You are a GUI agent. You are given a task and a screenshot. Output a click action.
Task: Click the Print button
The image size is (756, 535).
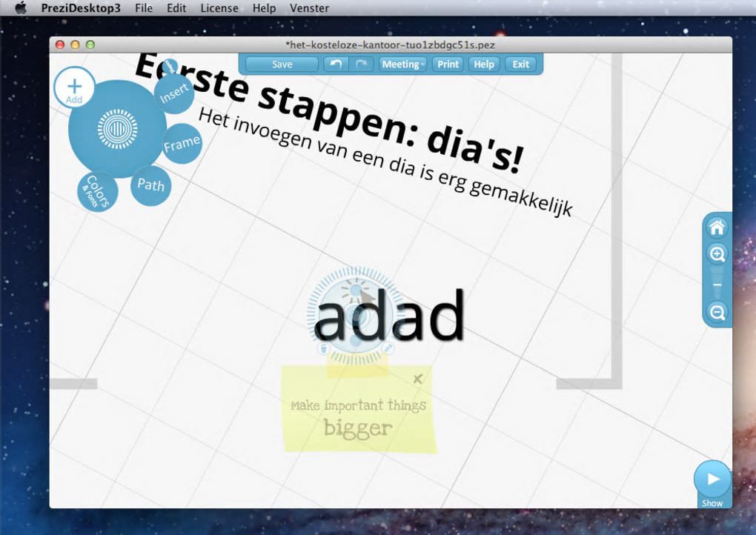pos(448,64)
